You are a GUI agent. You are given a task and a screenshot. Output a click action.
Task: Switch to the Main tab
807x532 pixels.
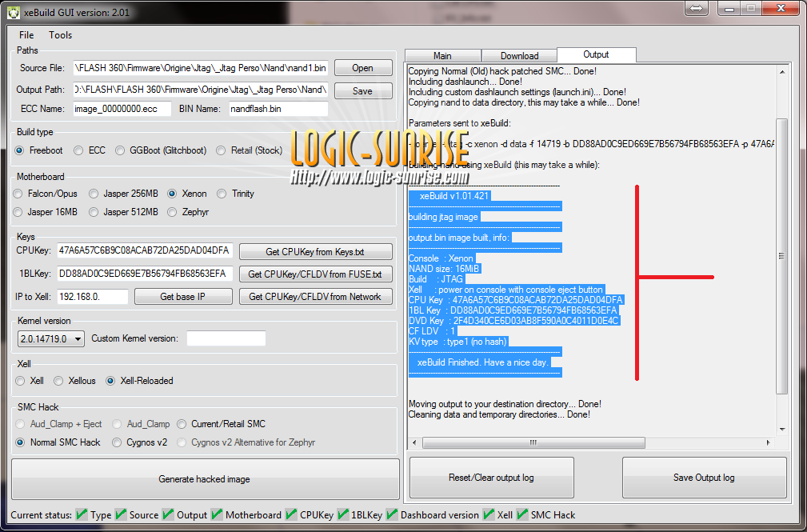click(442, 56)
